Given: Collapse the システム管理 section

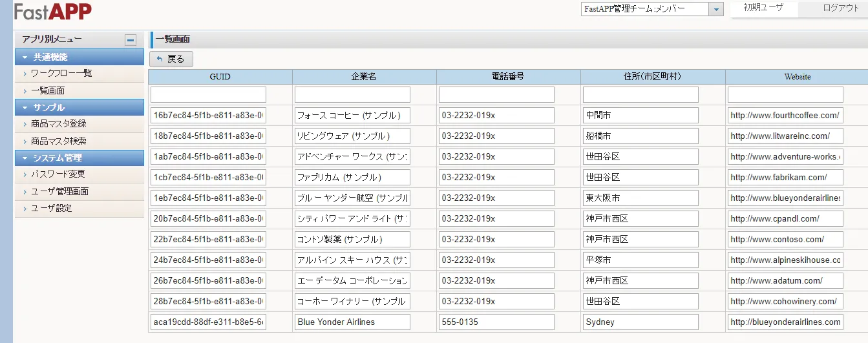Looking at the screenshot, I should pos(79,158).
